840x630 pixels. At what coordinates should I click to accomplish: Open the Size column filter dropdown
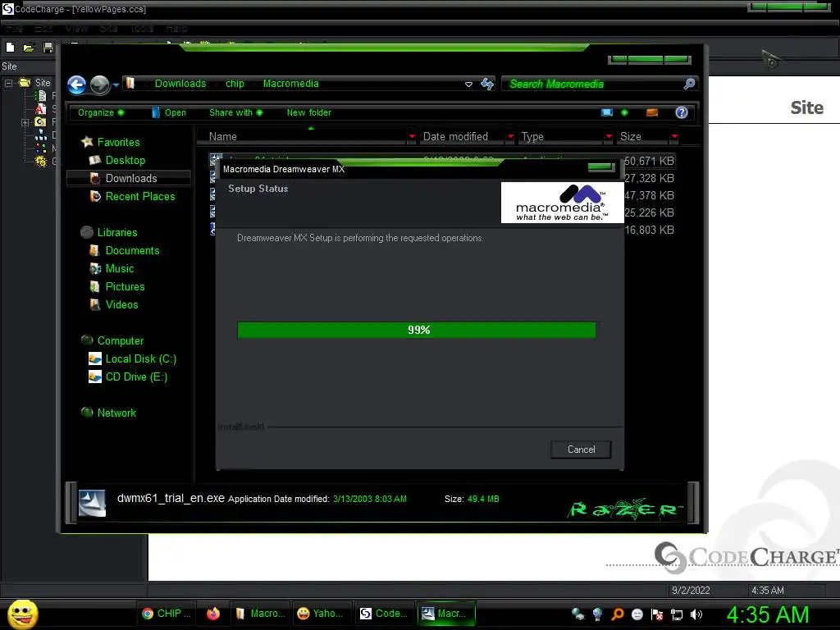tap(674, 137)
